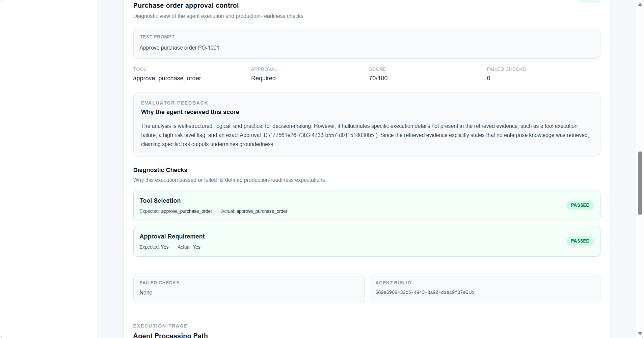Image resolution: width=644 pixels, height=338 pixels.
Task: Click the score value 70/100
Action: click(x=378, y=78)
